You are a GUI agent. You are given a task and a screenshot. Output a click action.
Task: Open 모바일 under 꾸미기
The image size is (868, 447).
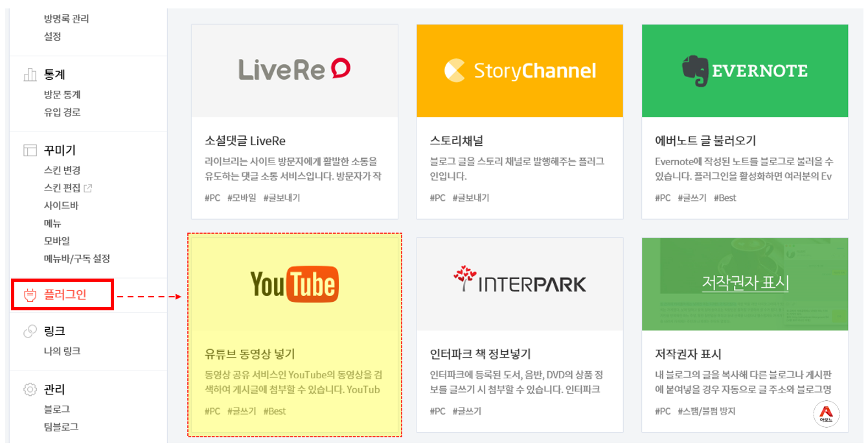57,241
